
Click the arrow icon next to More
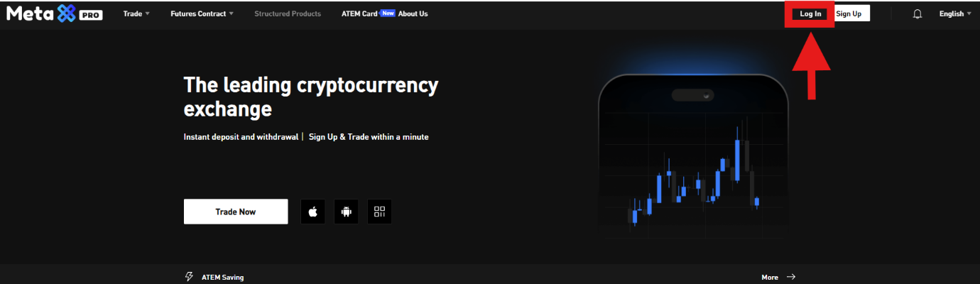pos(790,277)
